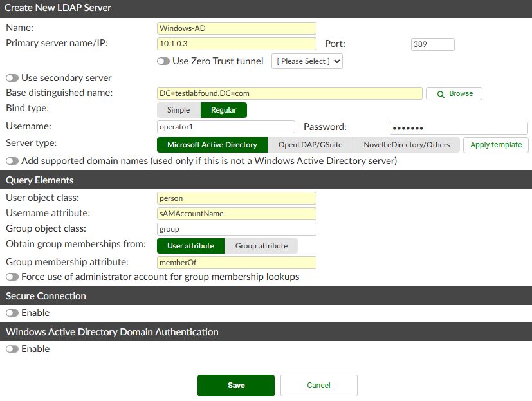Open the Please Select dropdown
Viewport: 532px width, 401px height.
pyautogui.click(x=307, y=61)
